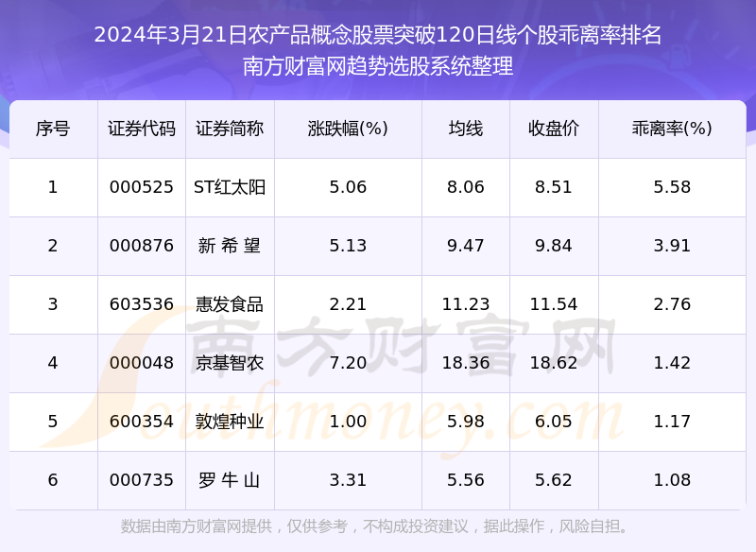The height and width of the screenshot is (552, 756).
Task: Click closing price 5.62
Action: pos(554,480)
